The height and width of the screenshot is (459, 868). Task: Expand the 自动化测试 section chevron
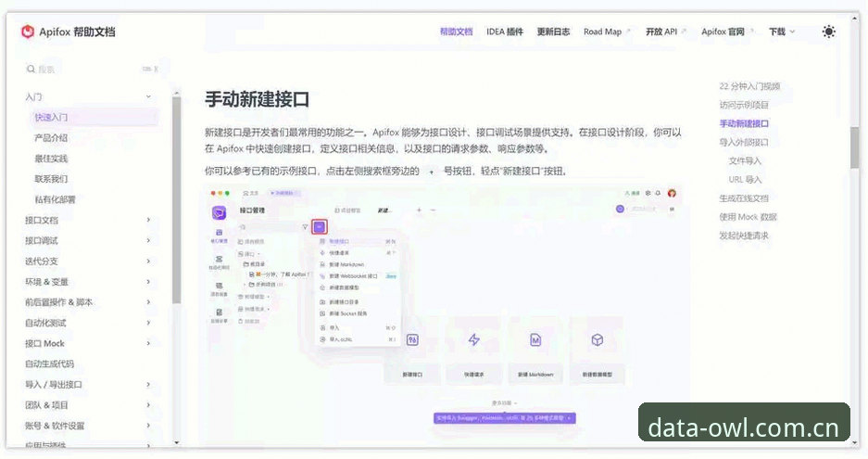pyautogui.click(x=148, y=323)
